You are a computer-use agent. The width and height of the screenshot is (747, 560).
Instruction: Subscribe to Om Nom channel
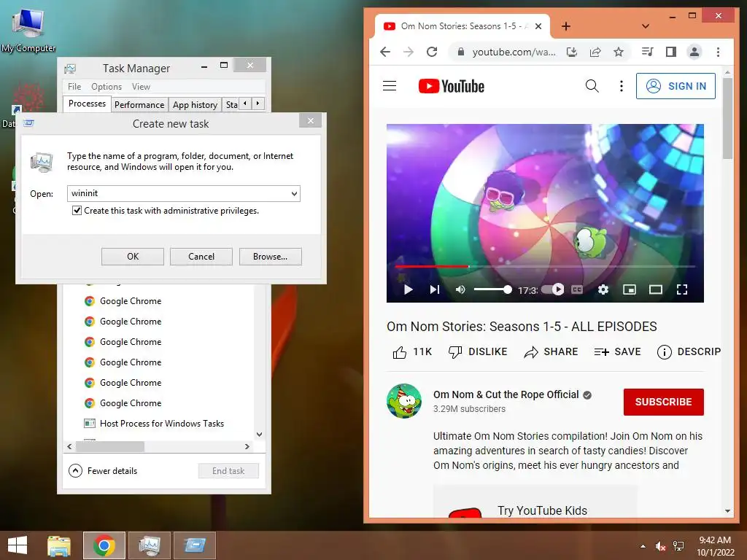click(663, 402)
